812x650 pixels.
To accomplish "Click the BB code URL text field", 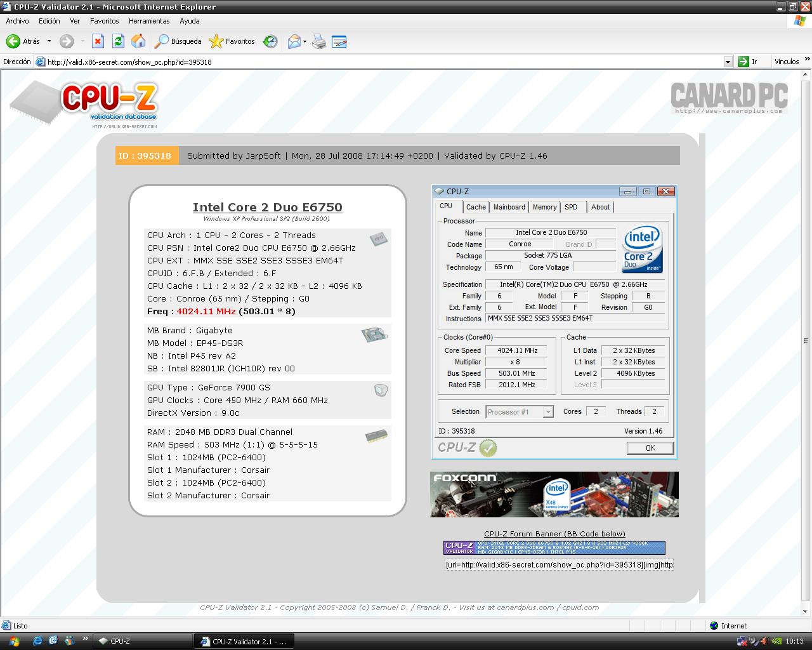I will (559, 564).
